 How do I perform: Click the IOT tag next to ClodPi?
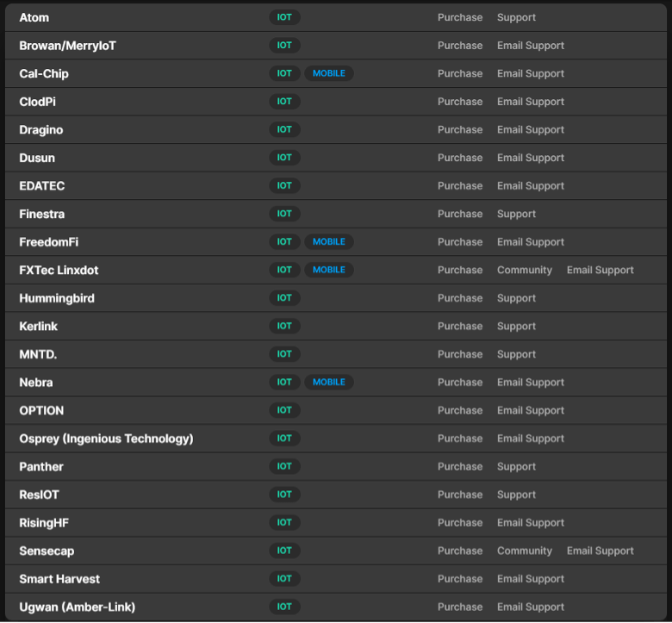coord(284,102)
